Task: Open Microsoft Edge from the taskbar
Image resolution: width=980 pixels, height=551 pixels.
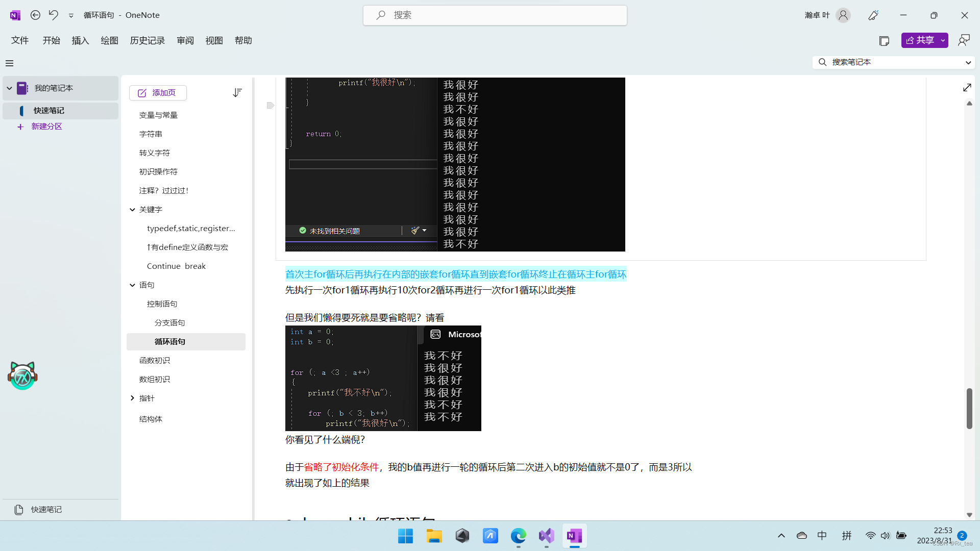Action: coord(518,536)
